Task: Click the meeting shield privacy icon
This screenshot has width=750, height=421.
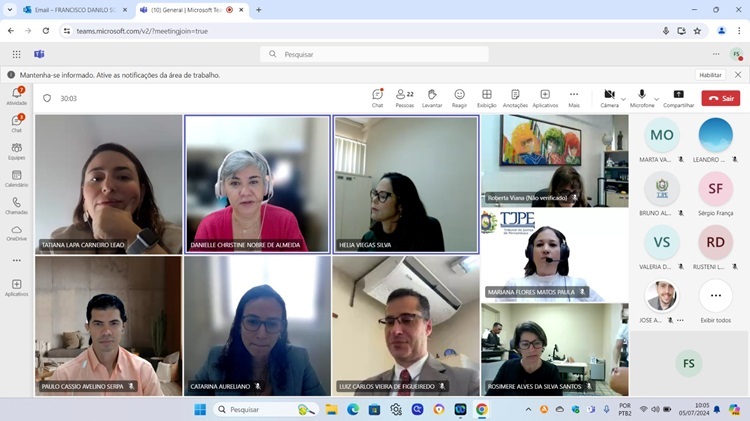Action: [47, 98]
